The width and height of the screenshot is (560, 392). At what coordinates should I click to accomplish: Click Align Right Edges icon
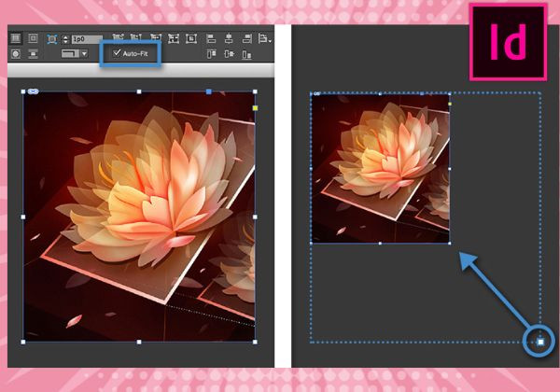pos(246,38)
